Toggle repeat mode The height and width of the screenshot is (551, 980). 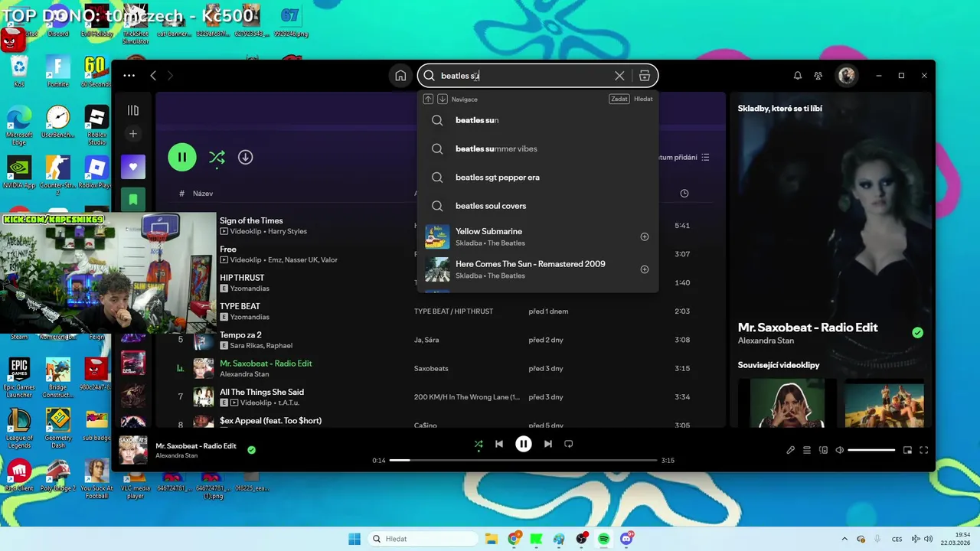569,444
